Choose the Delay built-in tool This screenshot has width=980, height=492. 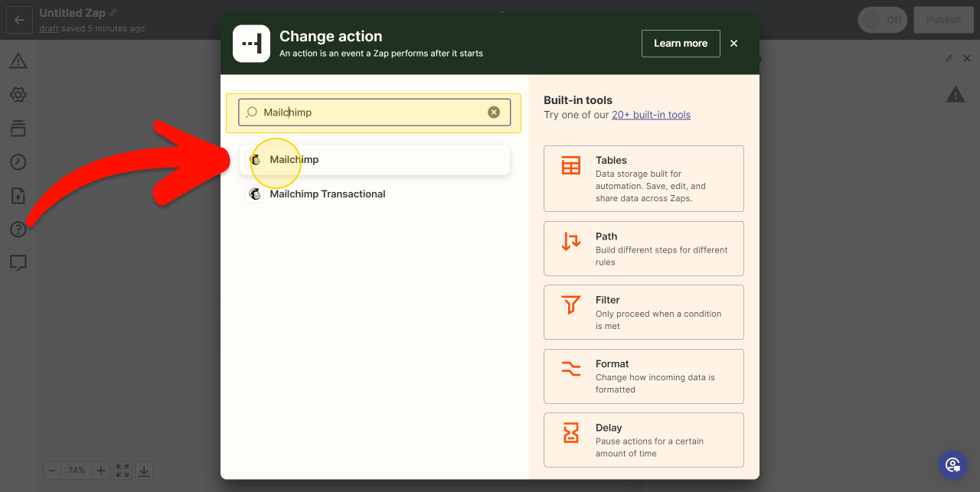point(644,440)
